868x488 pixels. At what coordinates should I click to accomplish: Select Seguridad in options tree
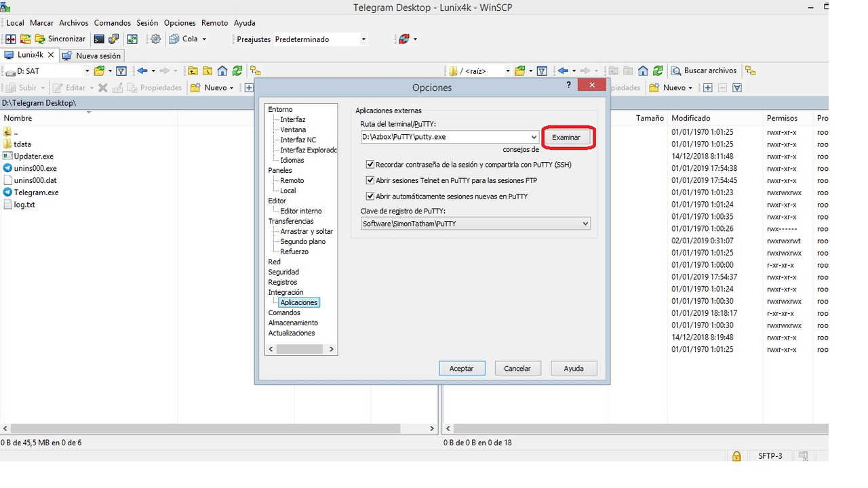pyautogui.click(x=283, y=272)
